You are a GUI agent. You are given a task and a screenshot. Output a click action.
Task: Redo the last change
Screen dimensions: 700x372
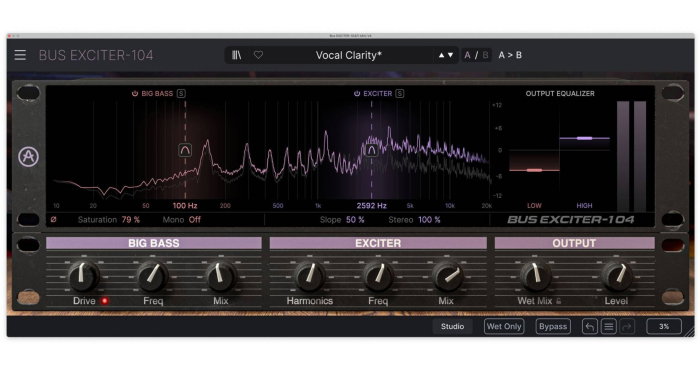627,326
